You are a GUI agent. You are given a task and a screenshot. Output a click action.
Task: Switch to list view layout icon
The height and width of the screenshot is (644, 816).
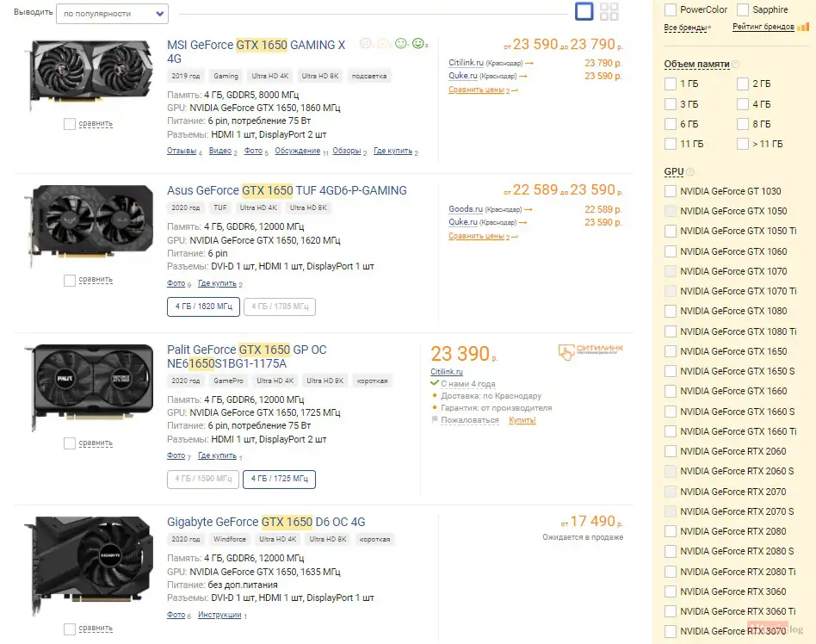tap(584, 11)
